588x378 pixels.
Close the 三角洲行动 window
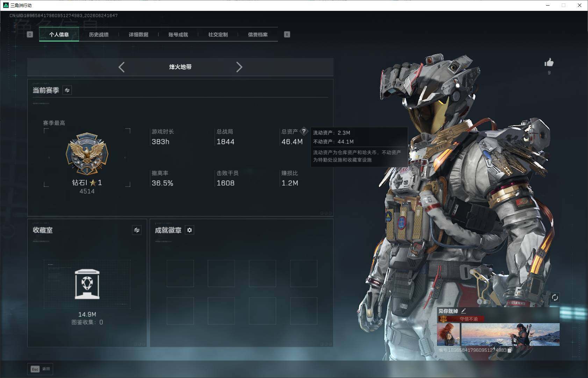(580, 5)
